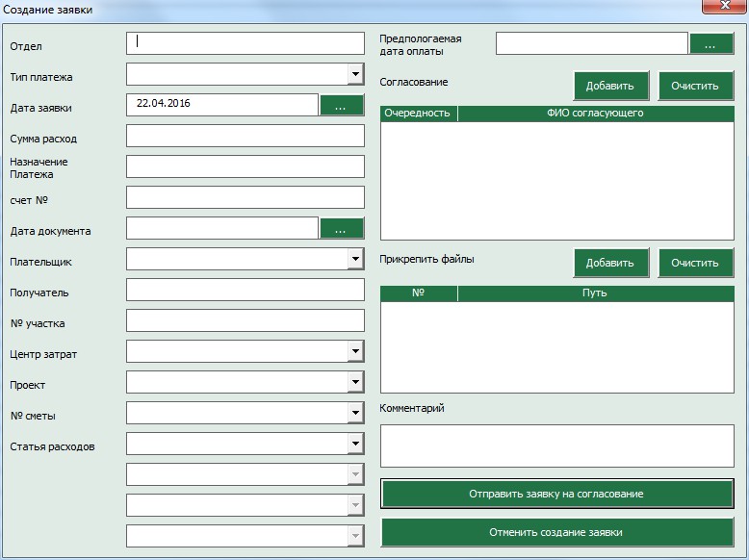Open the Тип платежа dropdown

[x=355, y=74]
